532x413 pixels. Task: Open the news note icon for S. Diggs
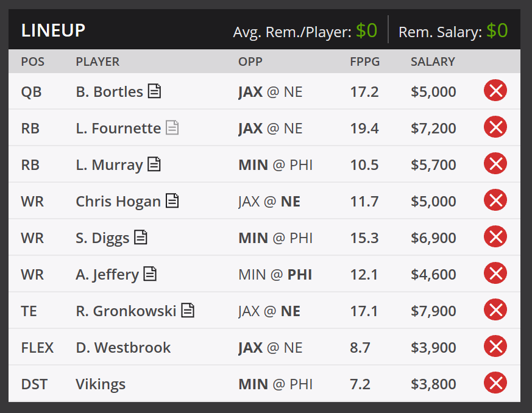(x=140, y=237)
